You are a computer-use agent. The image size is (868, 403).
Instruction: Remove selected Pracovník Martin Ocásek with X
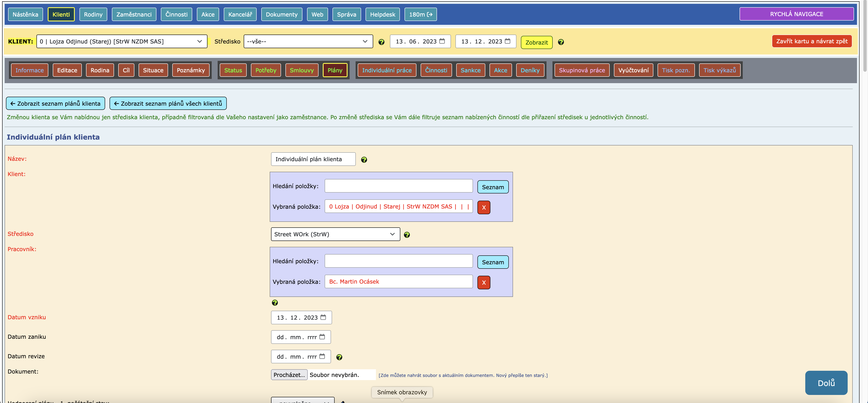[x=484, y=283]
